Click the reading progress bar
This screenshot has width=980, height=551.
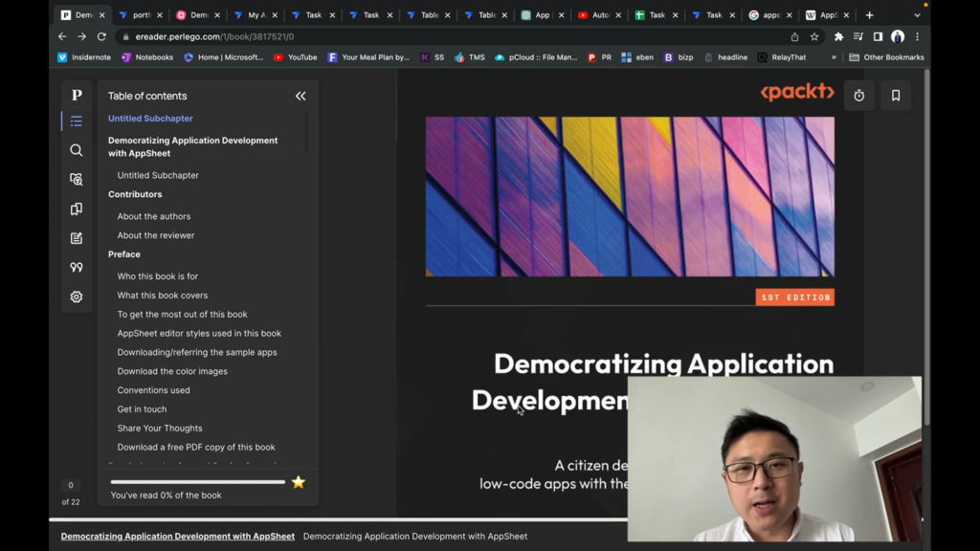click(198, 482)
